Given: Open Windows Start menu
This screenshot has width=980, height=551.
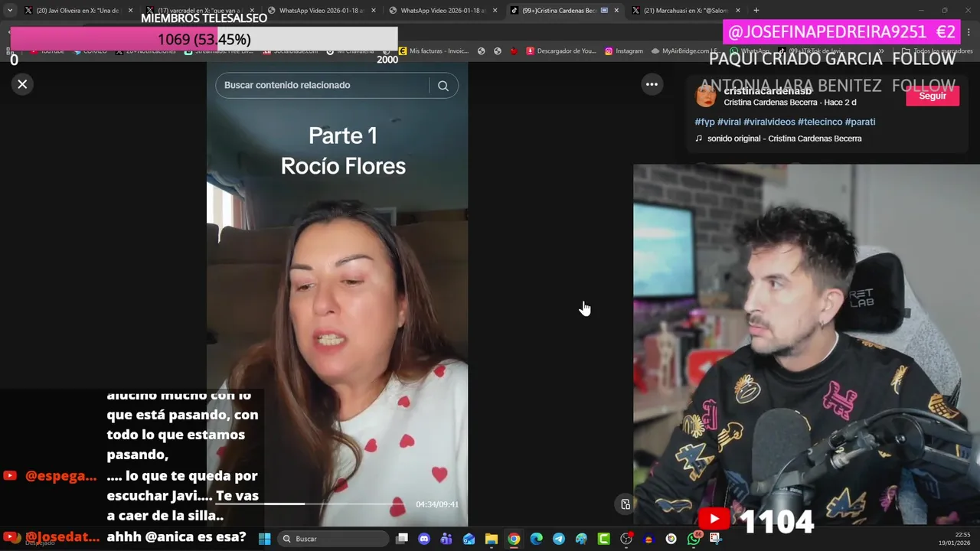Looking at the screenshot, I should (x=265, y=539).
